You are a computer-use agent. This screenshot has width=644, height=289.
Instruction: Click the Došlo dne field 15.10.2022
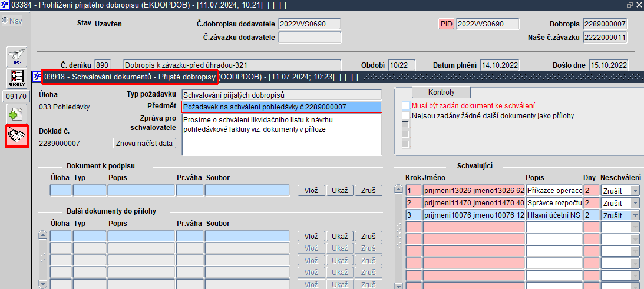click(608, 65)
